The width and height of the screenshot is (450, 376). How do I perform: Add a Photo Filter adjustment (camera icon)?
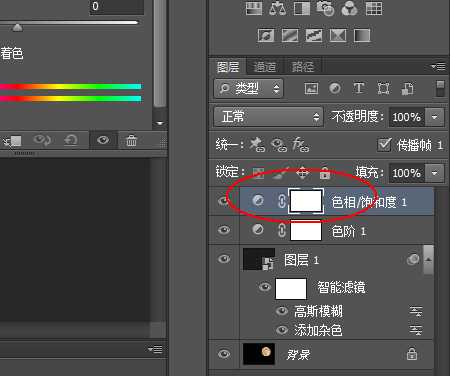(x=325, y=8)
